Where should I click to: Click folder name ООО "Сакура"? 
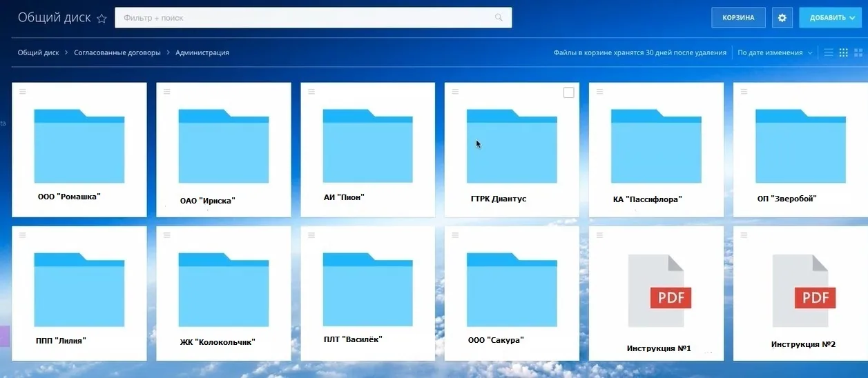click(x=496, y=340)
